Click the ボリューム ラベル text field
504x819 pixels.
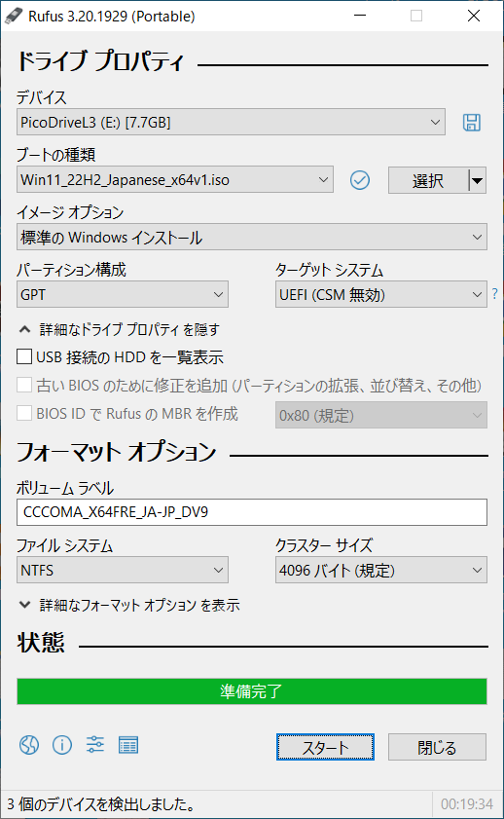[251, 512]
